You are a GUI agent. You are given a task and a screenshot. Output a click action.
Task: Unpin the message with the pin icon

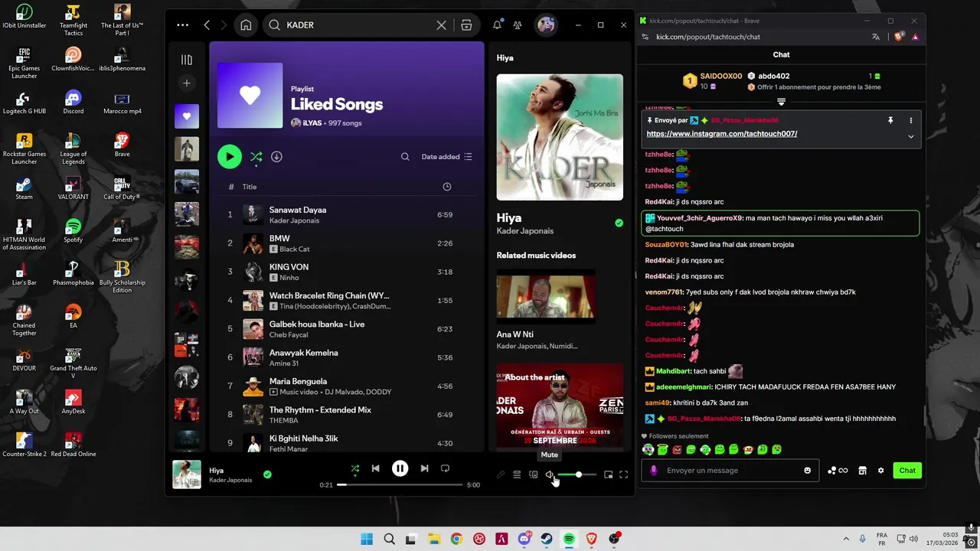tap(890, 120)
